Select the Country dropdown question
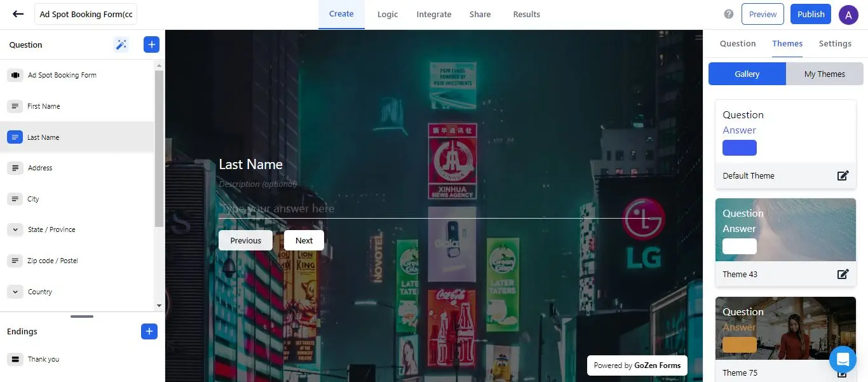The height and width of the screenshot is (382, 868). coord(39,292)
